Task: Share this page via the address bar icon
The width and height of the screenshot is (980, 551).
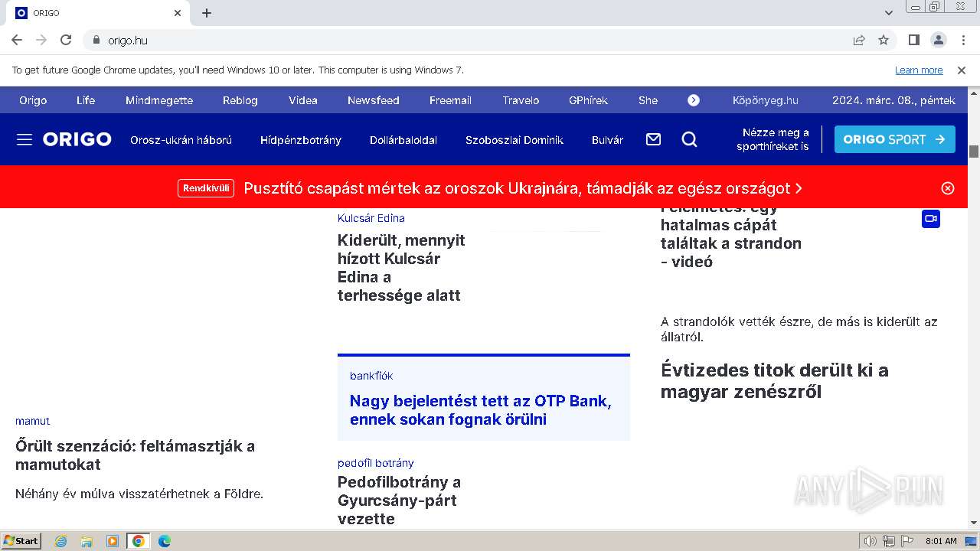Action: coord(859,40)
